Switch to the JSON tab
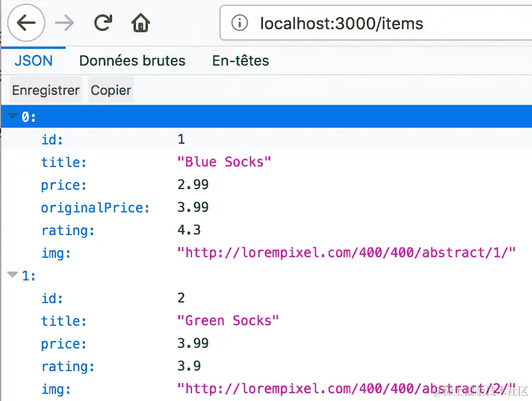This screenshot has width=532, height=401. click(33, 61)
